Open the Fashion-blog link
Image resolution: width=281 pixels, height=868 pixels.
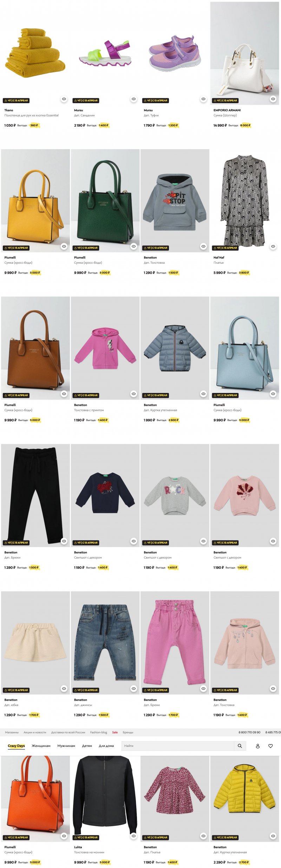coord(99,732)
